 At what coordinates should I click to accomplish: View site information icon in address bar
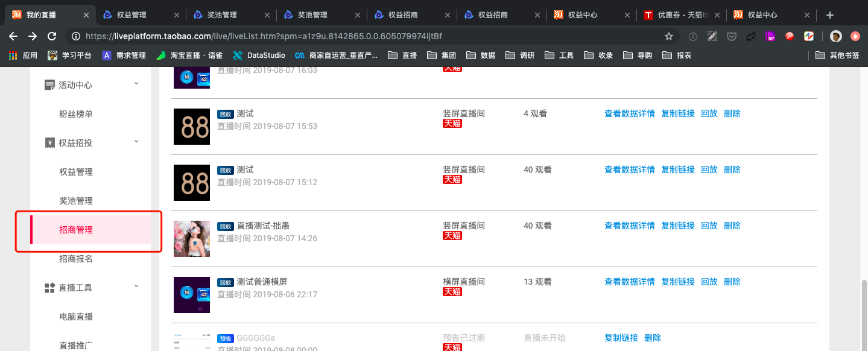coord(77,36)
